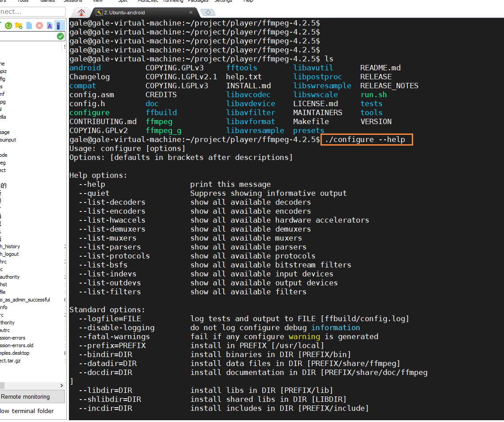The image size is (504, 422).
Task: Click the fftools directory name
Action: (241, 68)
